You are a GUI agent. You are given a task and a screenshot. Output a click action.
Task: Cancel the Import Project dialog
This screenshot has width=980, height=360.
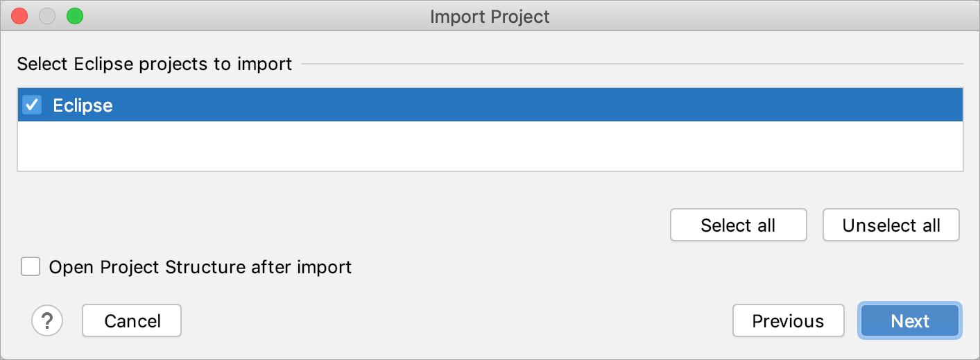point(132,320)
